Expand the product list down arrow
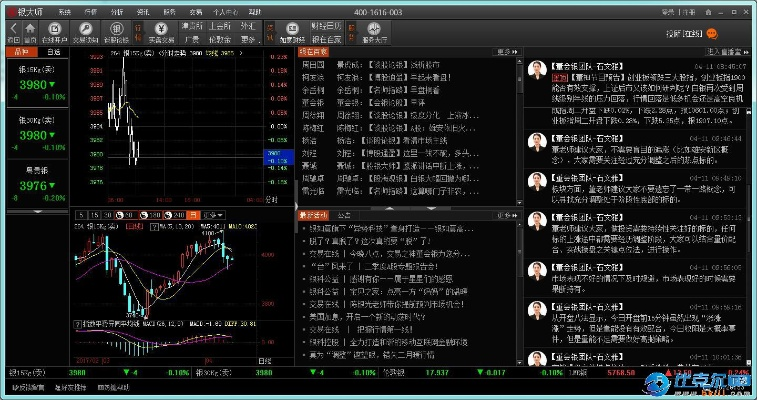 point(37,211)
